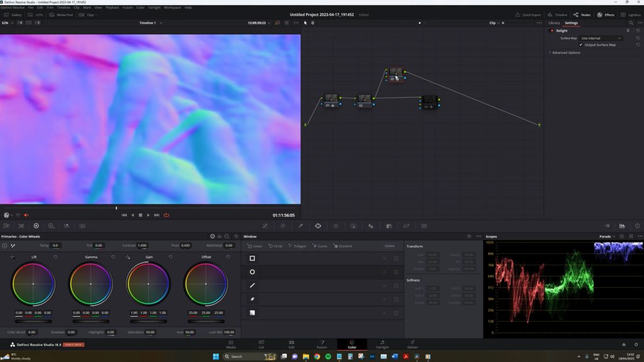The width and height of the screenshot is (644, 362).
Task: Select the circle window preset
Action: click(252, 271)
